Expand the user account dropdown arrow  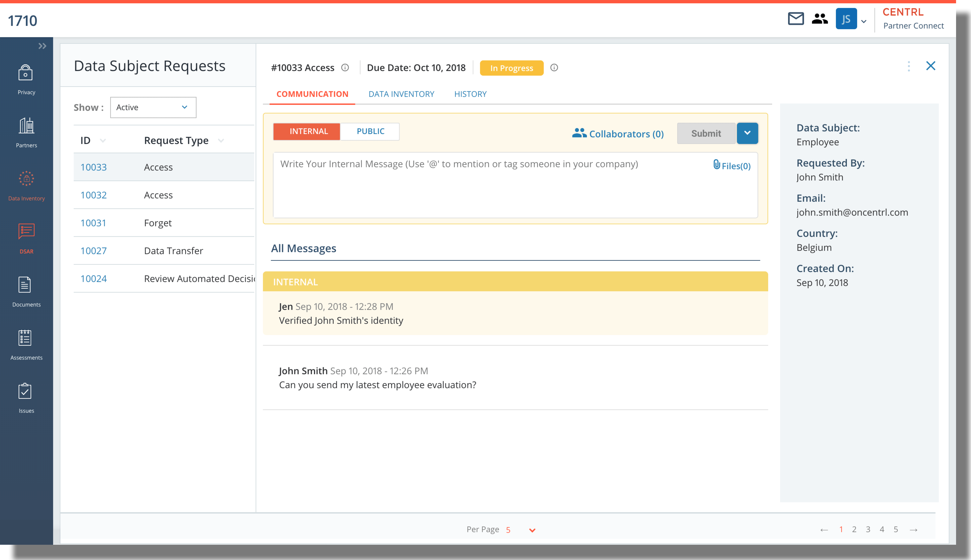864,21
